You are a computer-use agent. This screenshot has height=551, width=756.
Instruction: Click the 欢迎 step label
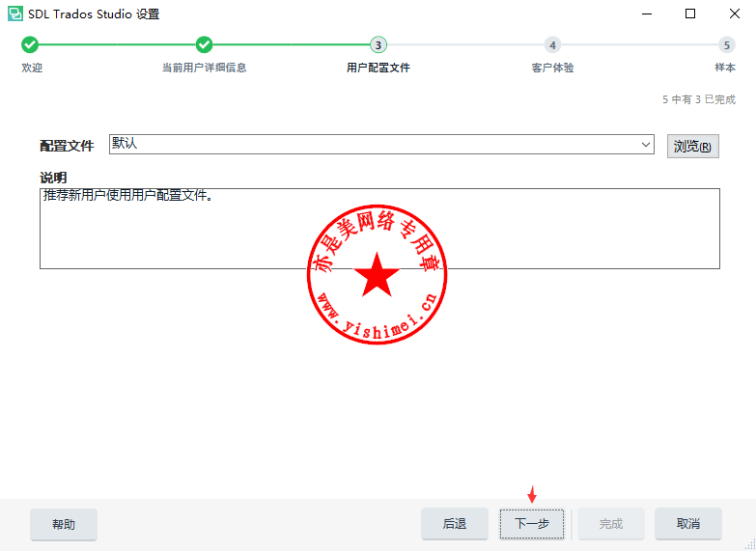pyautogui.click(x=32, y=68)
